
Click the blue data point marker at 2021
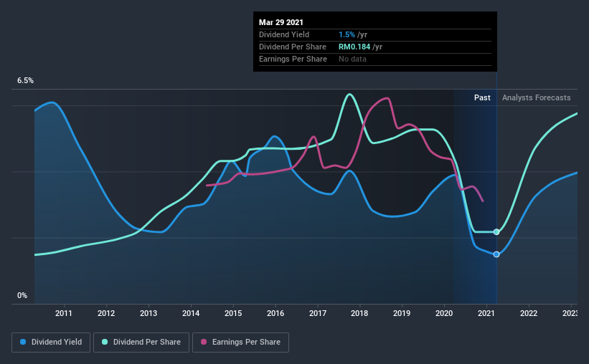pyautogui.click(x=496, y=254)
